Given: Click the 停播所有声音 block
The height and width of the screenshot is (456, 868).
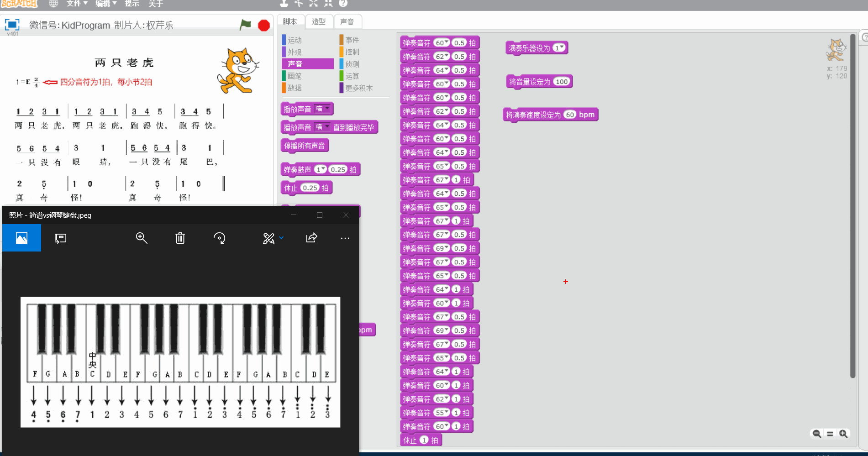Looking at the screenshot, I should pos(305,146).
